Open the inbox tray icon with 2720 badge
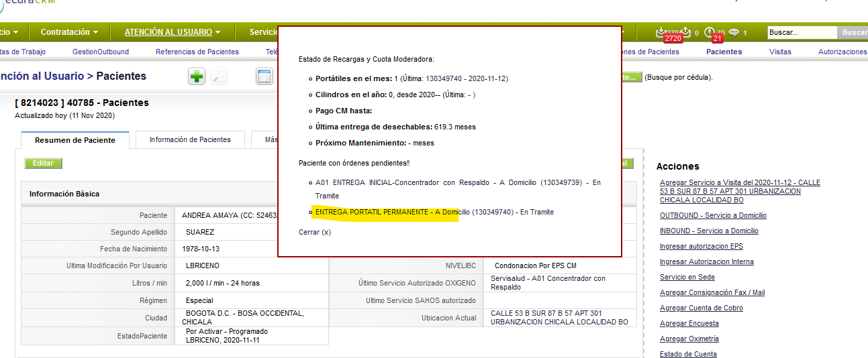 (661, 32)
